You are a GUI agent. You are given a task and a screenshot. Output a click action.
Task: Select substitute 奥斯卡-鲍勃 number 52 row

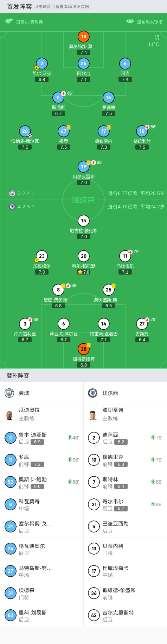point(42,482)
